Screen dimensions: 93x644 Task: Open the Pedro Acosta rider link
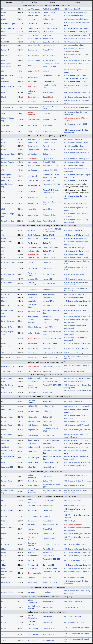point(33,35)
